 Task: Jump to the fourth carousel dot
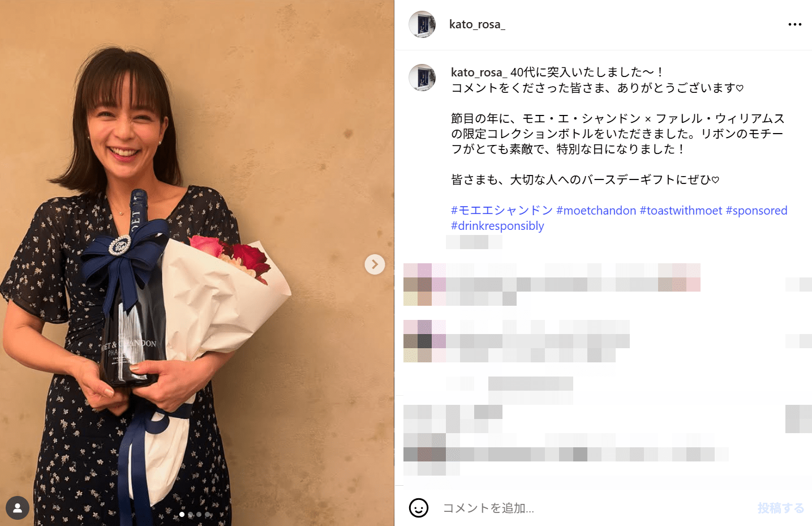[x=207, y=515]
